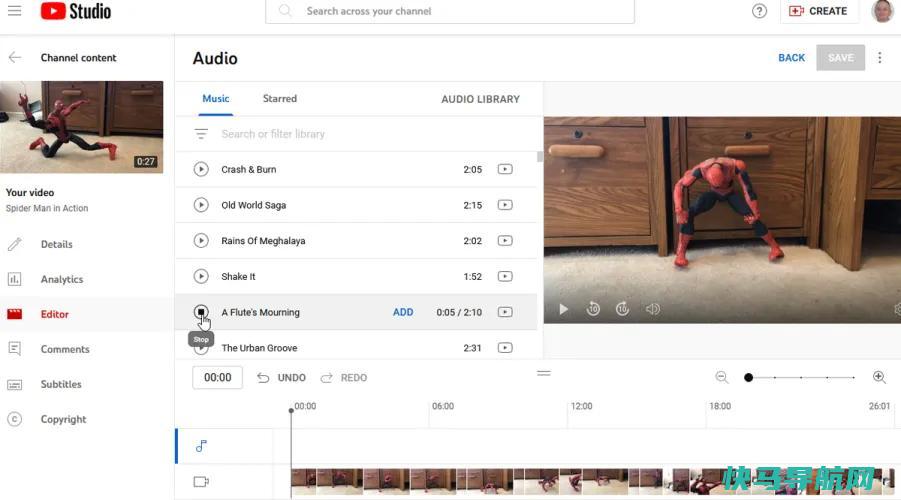Switch to the Music tab
901x500 pixels.
tap(215, 99)
